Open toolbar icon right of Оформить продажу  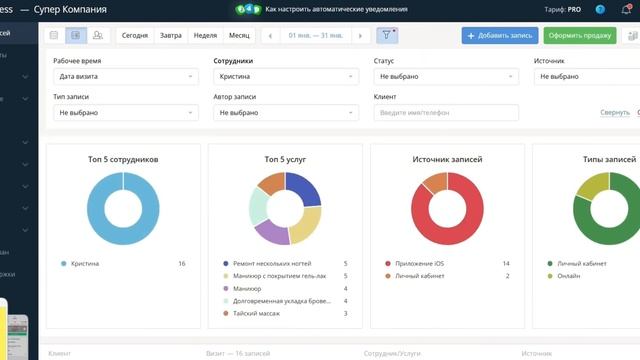pos(632,36)
